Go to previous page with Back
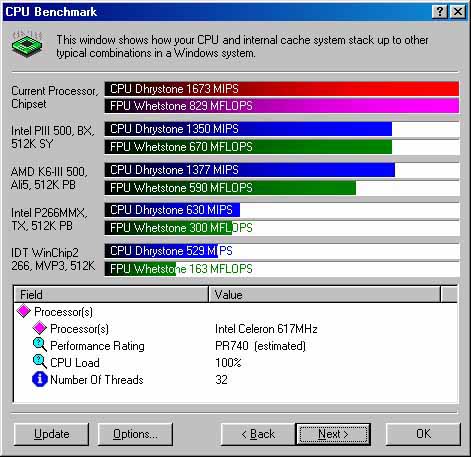Viewport: 471px width, 457px height. pyautogui.click(x=258, y=434)
